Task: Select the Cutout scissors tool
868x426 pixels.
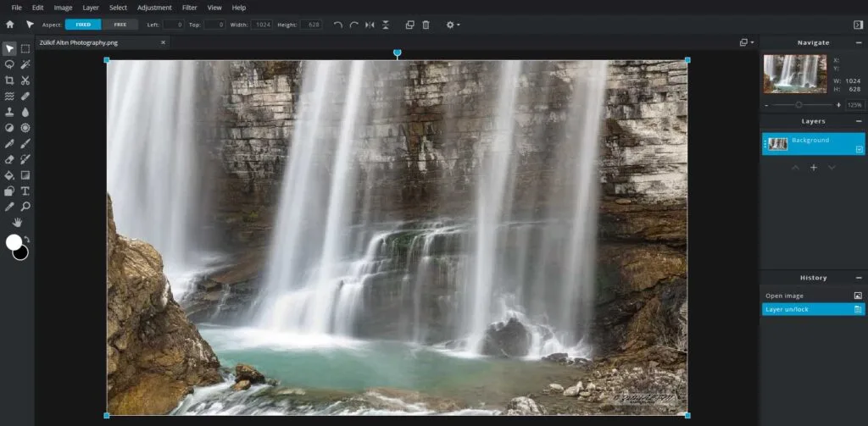Action: tap(25, 80)
